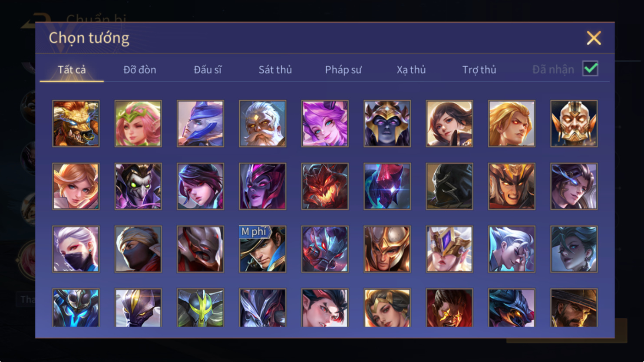Choose the hero tagged M phí
This screenshot has height=362, width=644.
263,249
